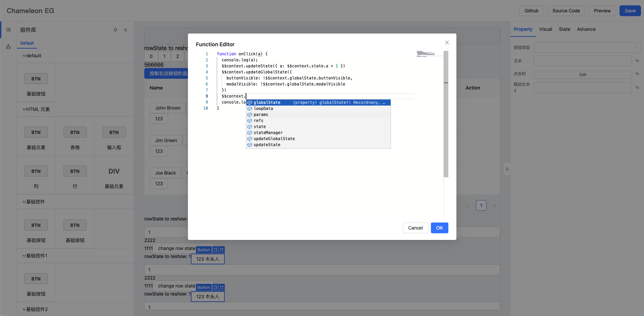Click the code editor vertical scrollbar

(446, 114)
